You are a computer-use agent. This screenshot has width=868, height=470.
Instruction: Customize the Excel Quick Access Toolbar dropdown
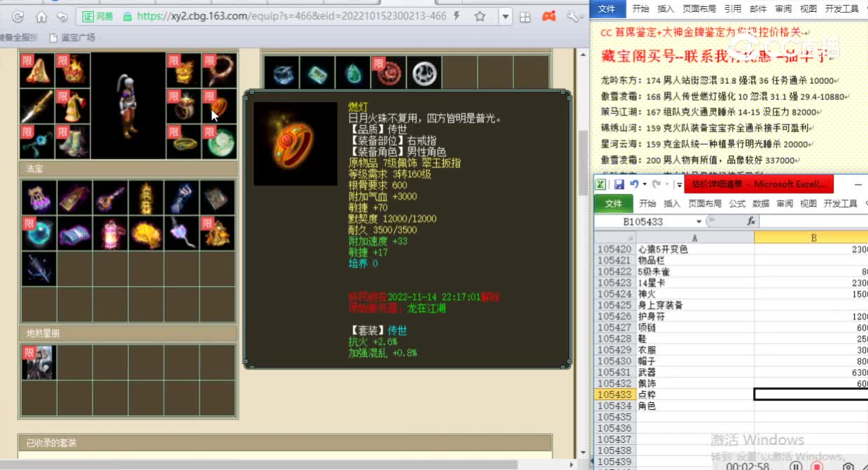(680, 185)
